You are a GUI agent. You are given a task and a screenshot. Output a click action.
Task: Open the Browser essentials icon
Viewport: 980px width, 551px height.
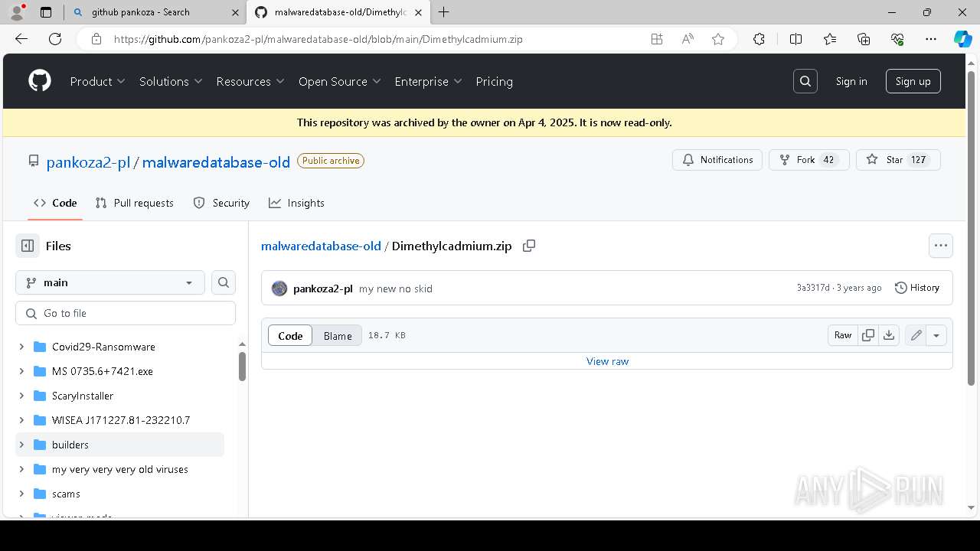point(897,39)
